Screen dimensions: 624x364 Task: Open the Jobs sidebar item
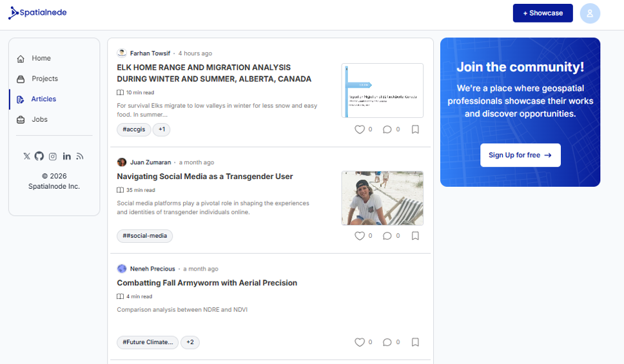[x=40, y=119]
